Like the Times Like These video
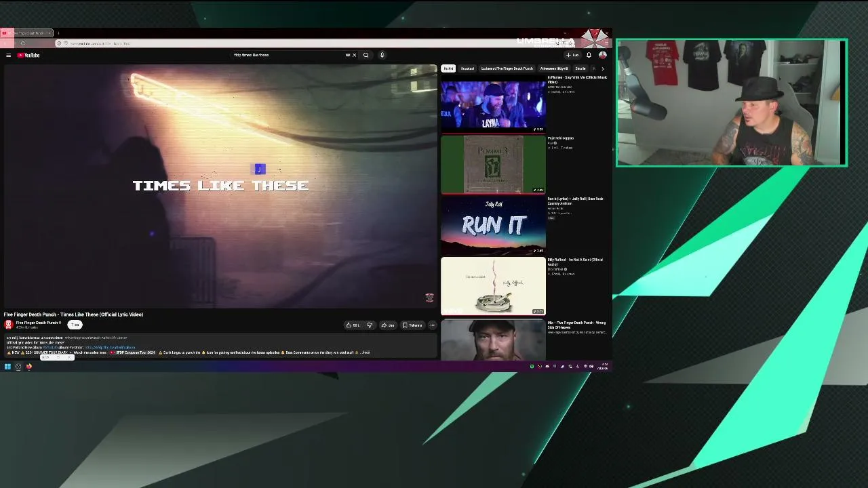Image resolution: width=868 pixels, height=488 pixels. pyautogui.click(x=353, y=325)
